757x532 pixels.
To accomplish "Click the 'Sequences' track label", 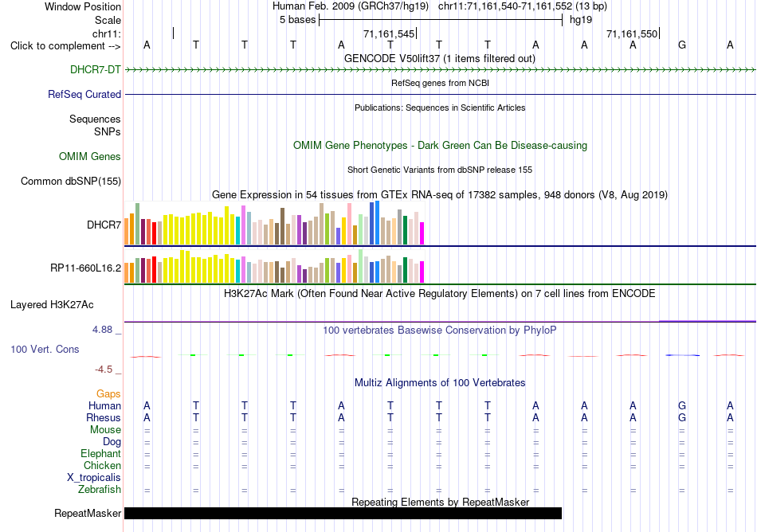I will (95, 119).
